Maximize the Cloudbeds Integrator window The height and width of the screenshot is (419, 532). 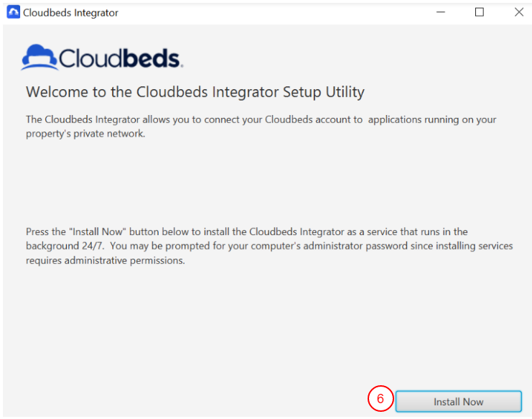[x=480, y=12]
